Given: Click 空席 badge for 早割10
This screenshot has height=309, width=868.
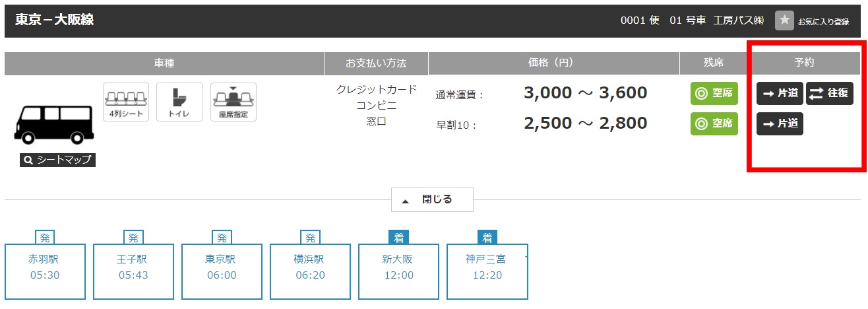Looking at the screenshot, I should 714,123.
